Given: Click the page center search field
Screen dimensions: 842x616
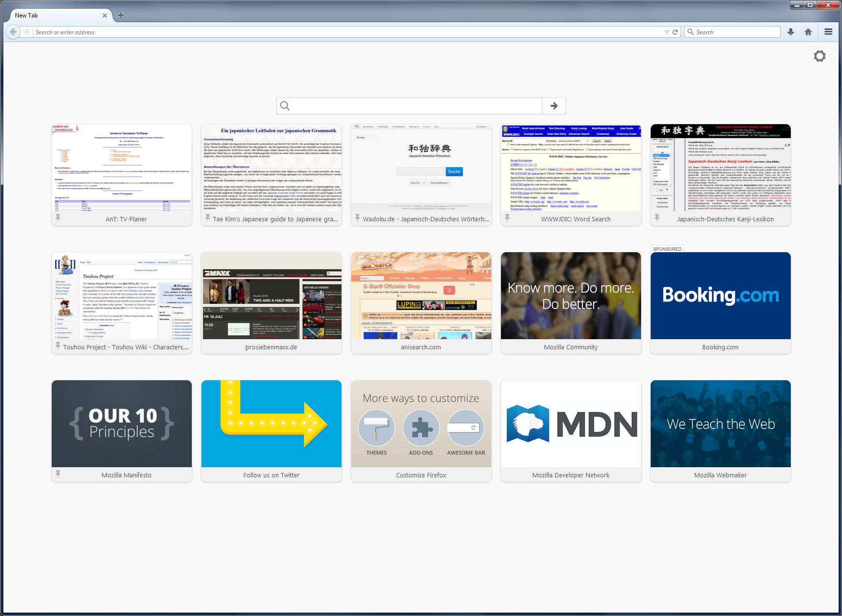Looking at the screenshot, I should click(x=409, y=106).
